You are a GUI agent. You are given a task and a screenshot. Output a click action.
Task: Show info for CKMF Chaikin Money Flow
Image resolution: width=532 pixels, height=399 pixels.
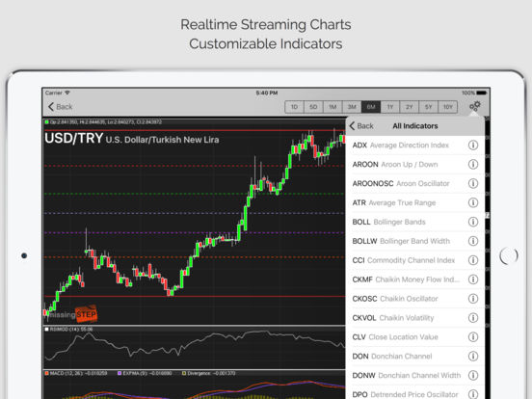pyautogui.click(x=473, y=279)
